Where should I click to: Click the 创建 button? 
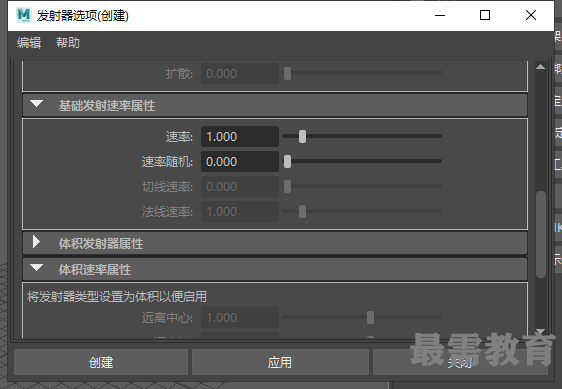101,362
